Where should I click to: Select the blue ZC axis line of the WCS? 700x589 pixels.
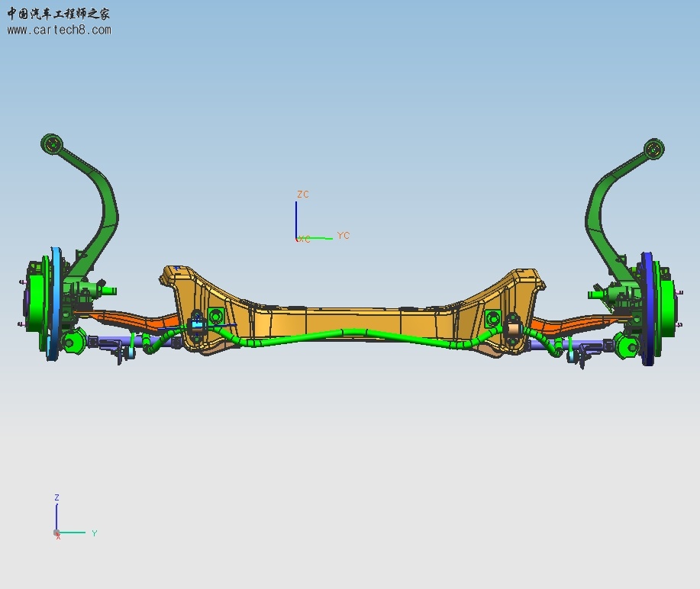[296, 220]
